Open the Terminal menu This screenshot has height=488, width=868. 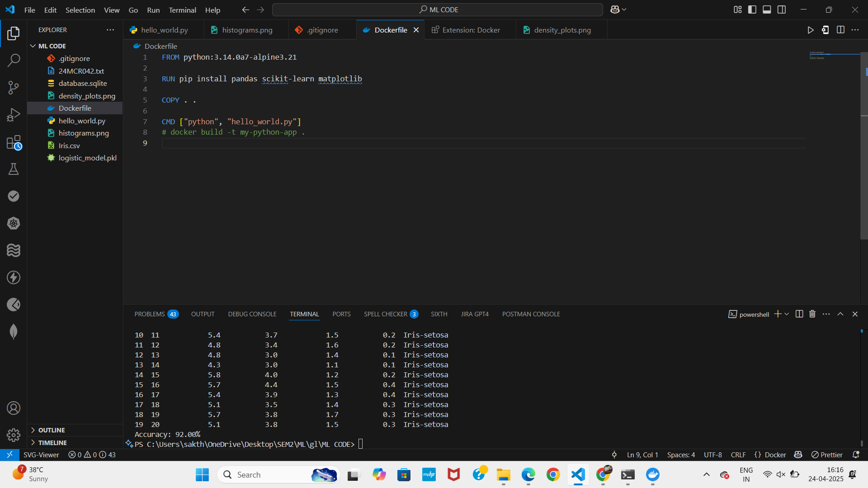[182, 10]
